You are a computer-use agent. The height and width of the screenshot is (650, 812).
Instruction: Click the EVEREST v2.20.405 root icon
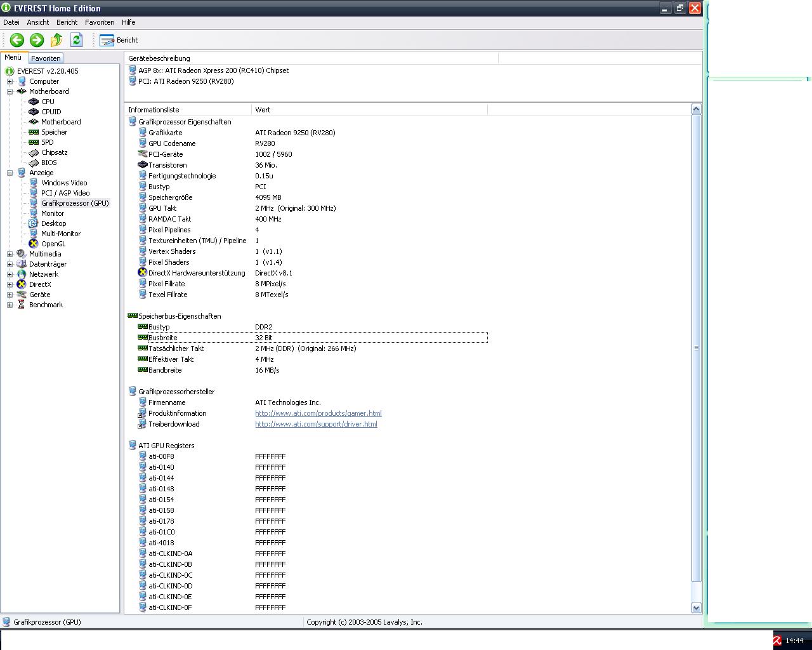10,71
